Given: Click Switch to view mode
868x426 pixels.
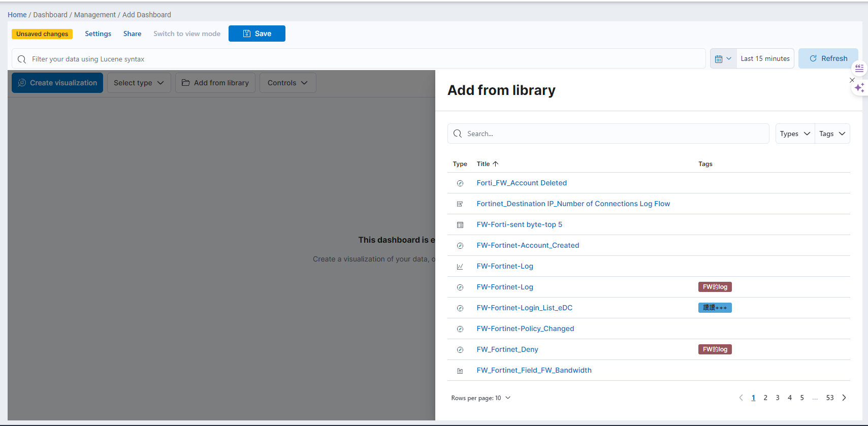Looking at the screenshot, I should (x=187, y=34).
